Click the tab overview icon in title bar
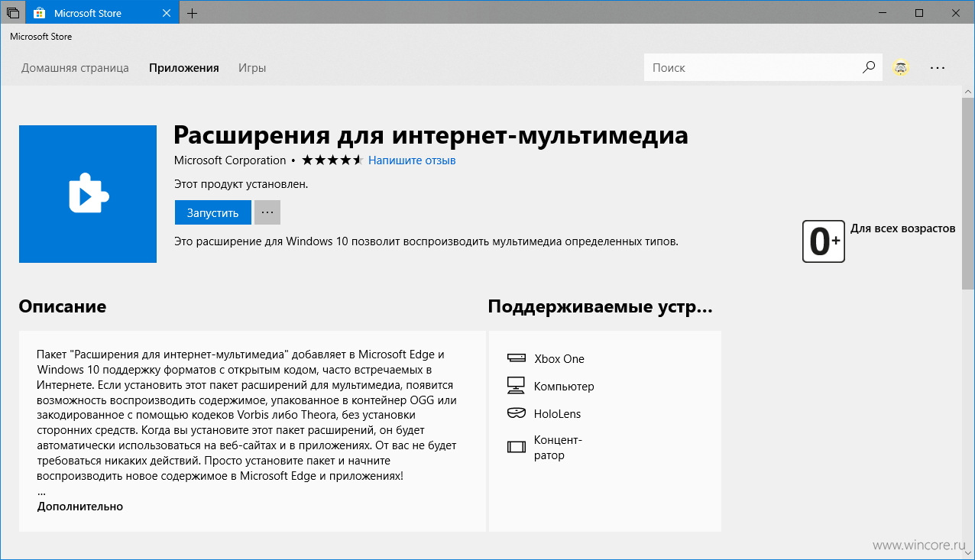This screenshot has height=560, width=975. coord(13,13)
